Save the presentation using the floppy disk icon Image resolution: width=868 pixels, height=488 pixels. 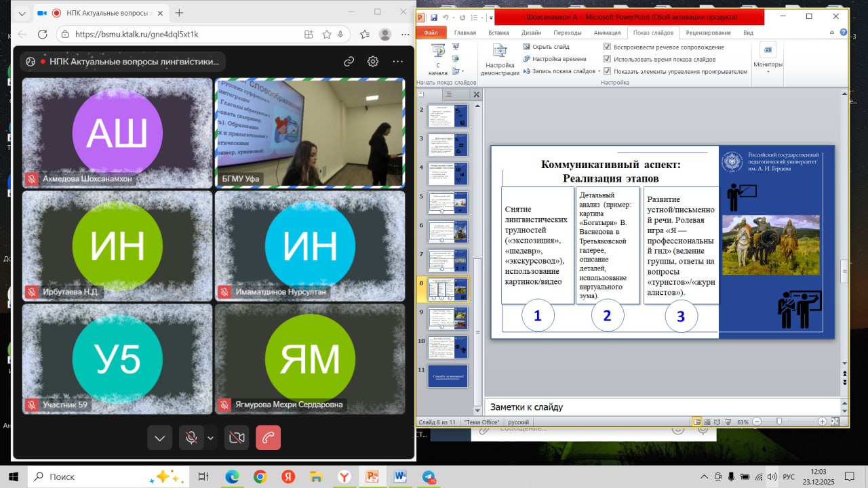click(x=433, y=17)
